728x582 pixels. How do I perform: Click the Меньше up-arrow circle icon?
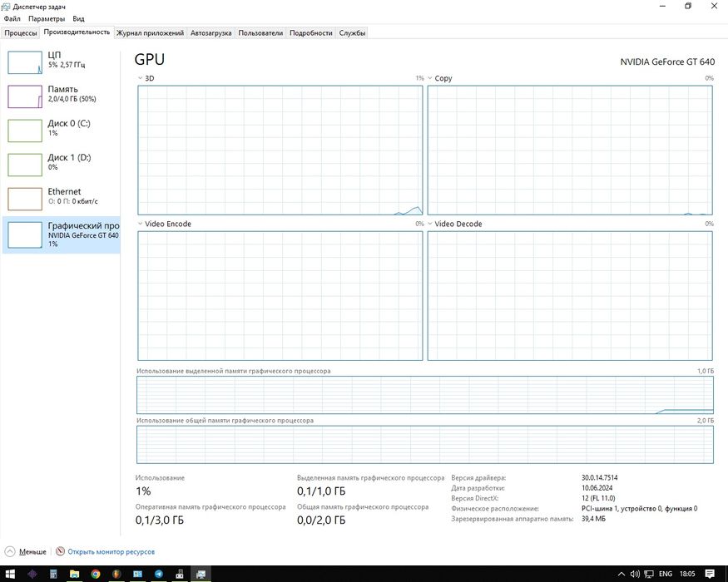[10, 551]
